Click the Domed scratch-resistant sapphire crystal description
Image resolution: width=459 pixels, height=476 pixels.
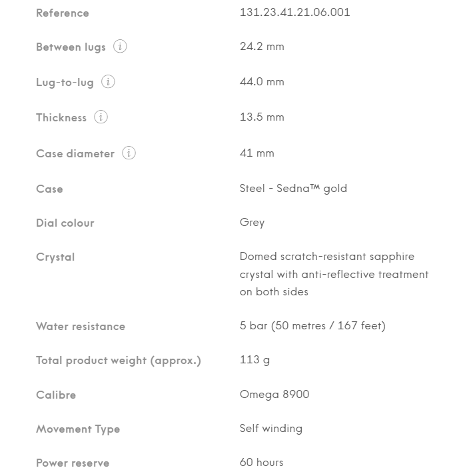coord(334,274)
